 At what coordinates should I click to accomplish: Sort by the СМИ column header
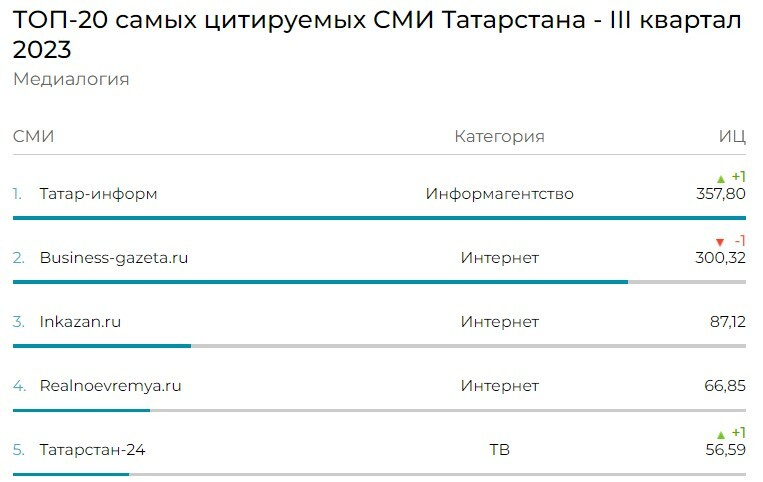point(33,137)
